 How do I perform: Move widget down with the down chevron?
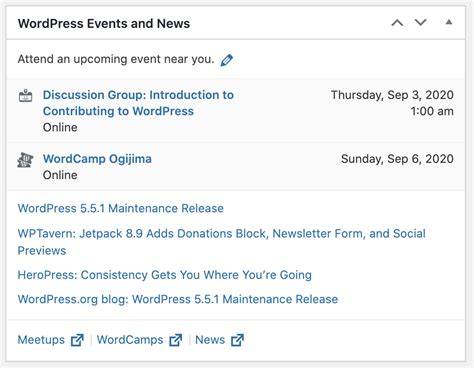pos(421,22)
